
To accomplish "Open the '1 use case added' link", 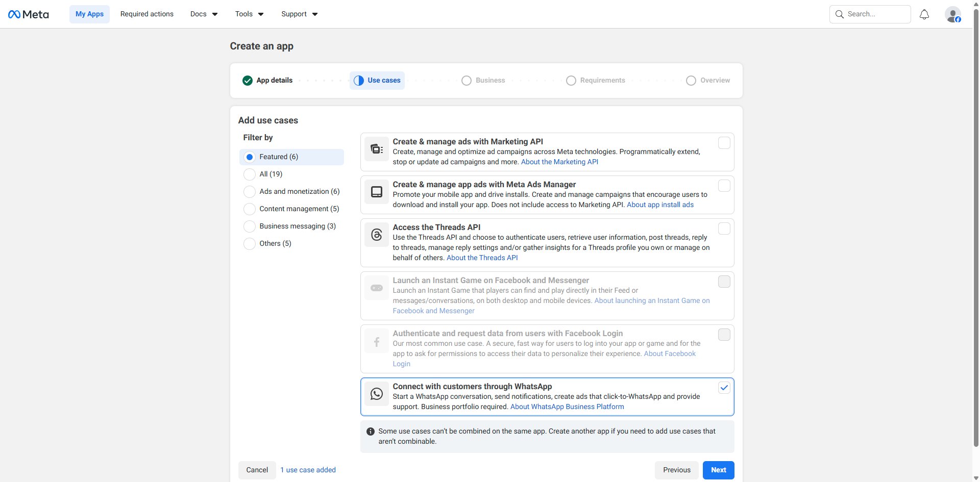I will pyautogui.click(x=308, y=470).
